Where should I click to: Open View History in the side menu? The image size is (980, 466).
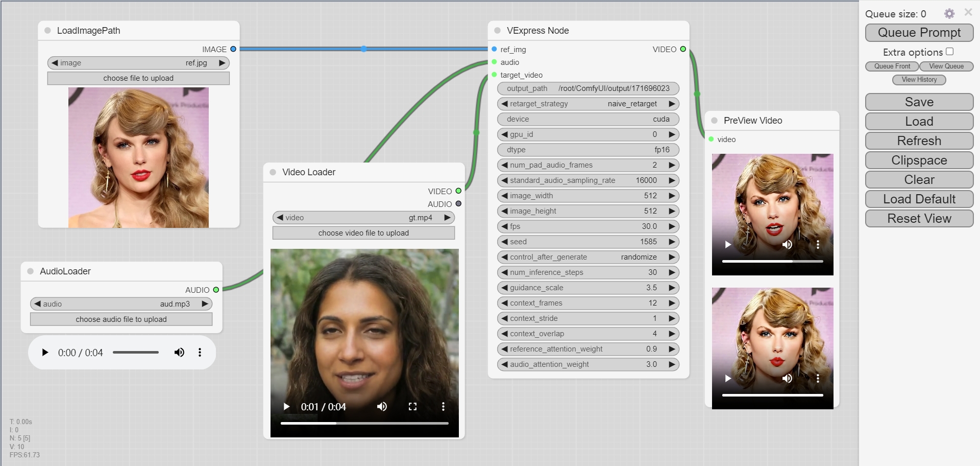pyautogui.click(x=919, y=80)
